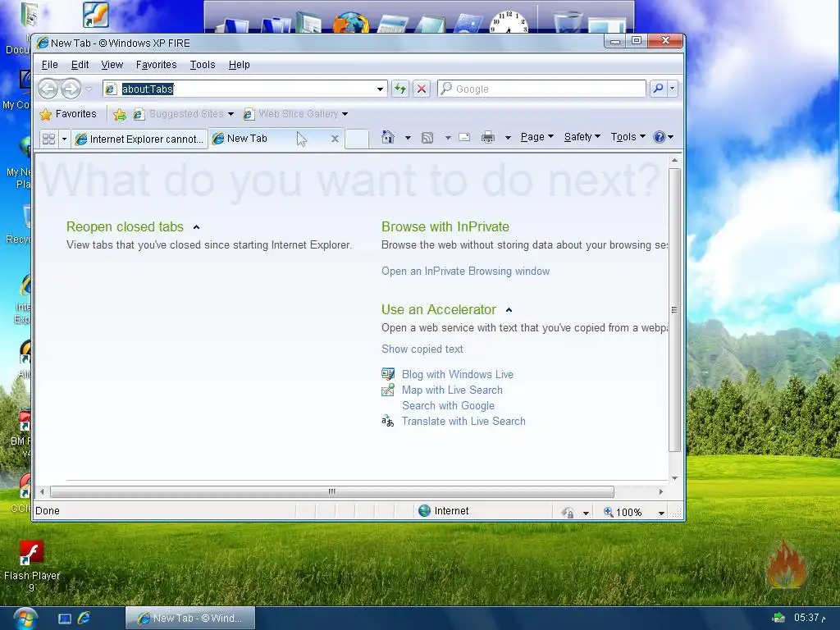Open the tab list dropdown arrow
Screen dimensions: 840x630
(64, 139)
